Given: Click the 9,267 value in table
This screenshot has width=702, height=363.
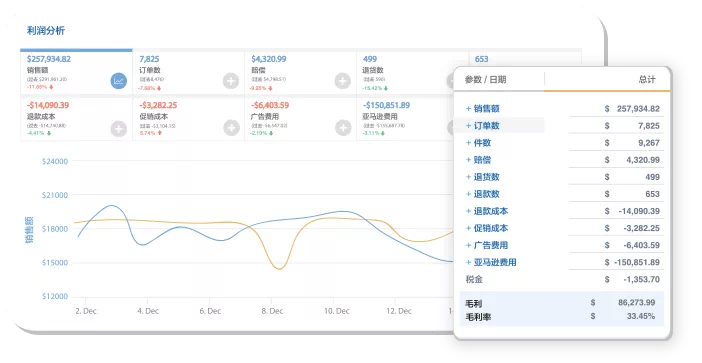Looking at the screenshot, I should pos(649,143).
